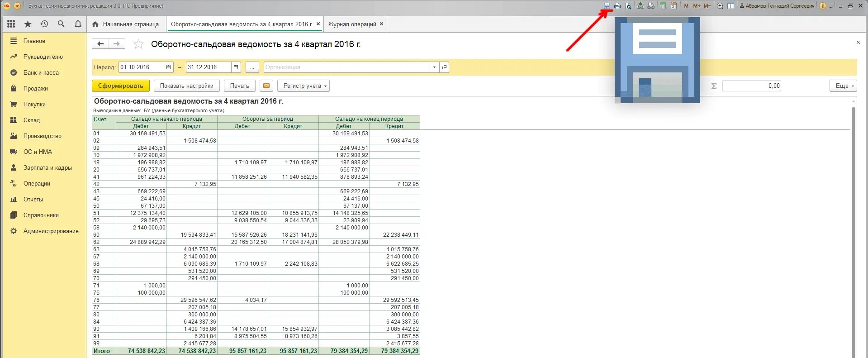Switch to Начальная страница tab
The image size is (868, 358).
[x=126, y=24]
